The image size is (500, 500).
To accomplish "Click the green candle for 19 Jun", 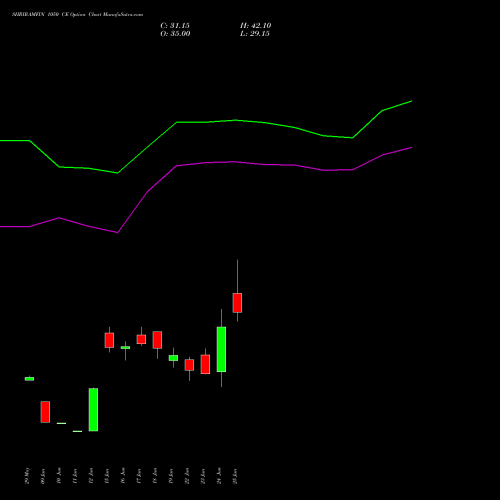I will pyautogui.click(x=173, y=358).
